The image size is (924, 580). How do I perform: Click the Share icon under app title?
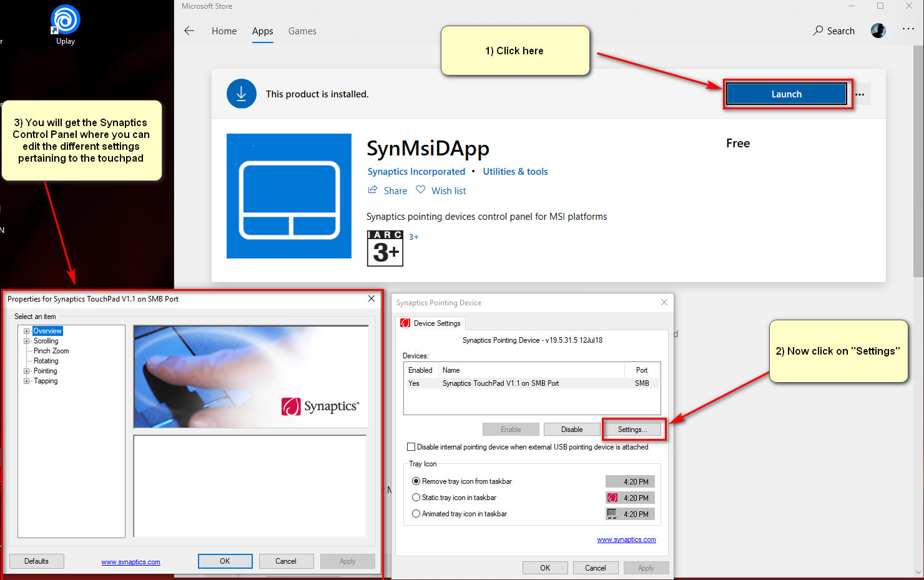(373, 190)
